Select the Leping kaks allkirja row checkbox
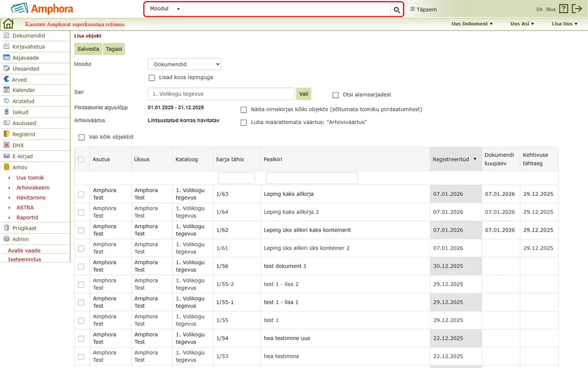This screenshot has width=588, height=368. [x=81, y=194]
